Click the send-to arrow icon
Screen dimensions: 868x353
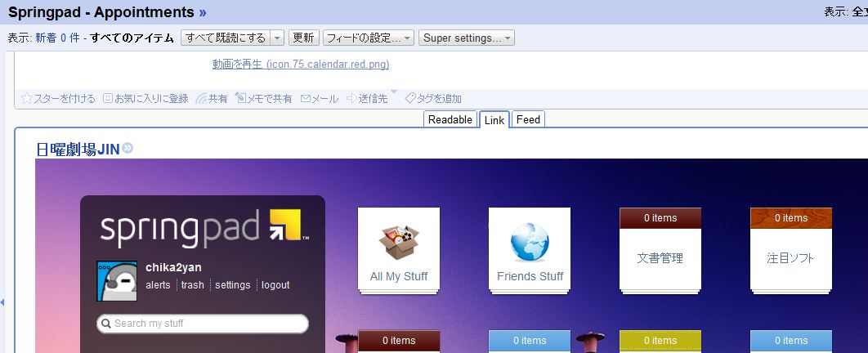pos(352,99)
